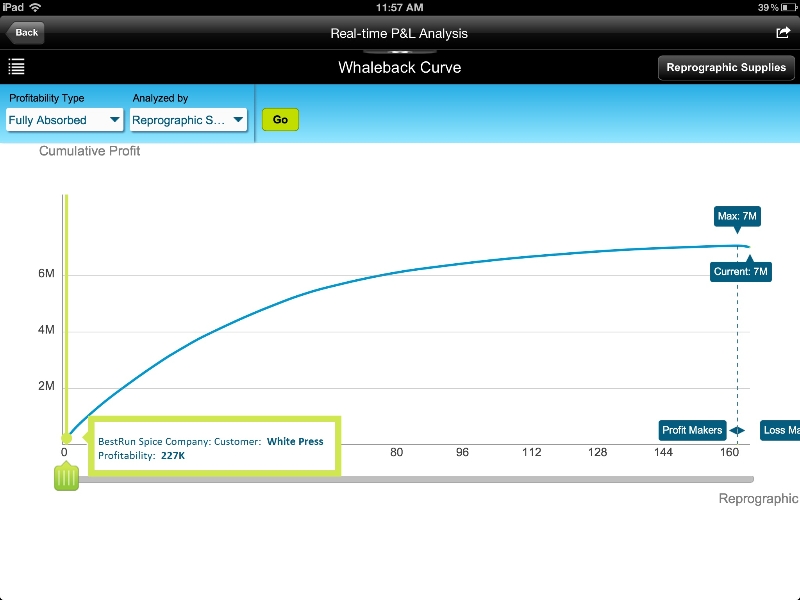The width and height of the screenshot is (800, 600).
Task: Click the Whaleback Curve title
Action: [x=399, y=67]
